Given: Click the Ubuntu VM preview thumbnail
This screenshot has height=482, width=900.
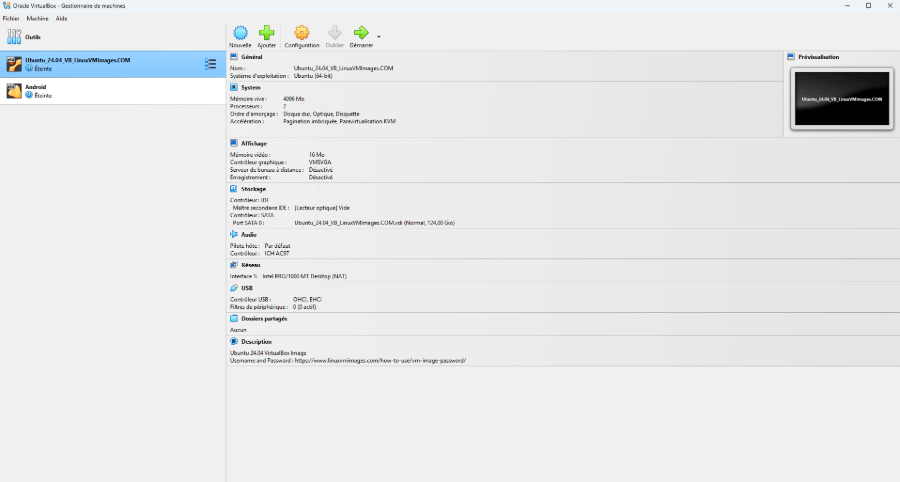Looking at the screenshot, I should [840, 99].
